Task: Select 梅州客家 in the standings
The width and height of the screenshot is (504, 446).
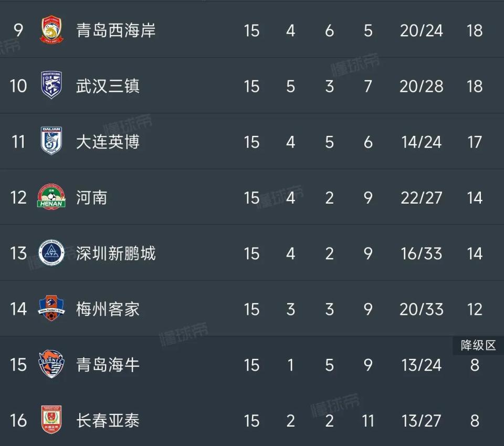Action: tap(108, 309)
